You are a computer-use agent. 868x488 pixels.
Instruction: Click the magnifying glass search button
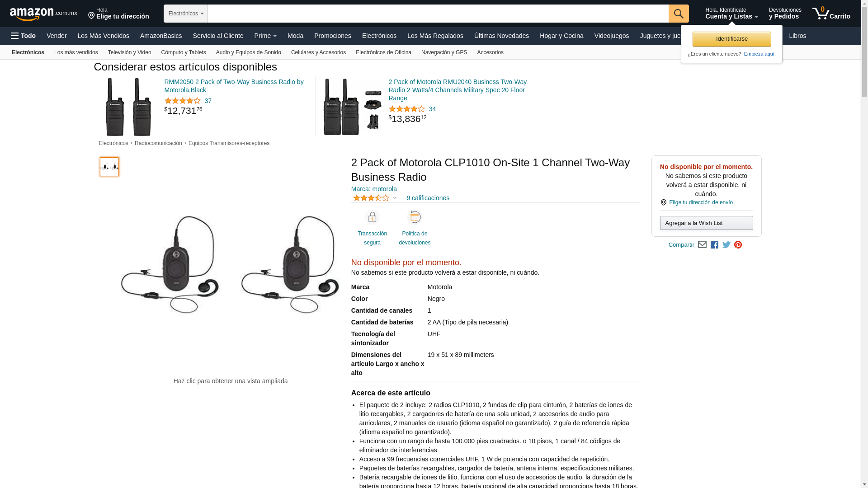point(679,14)
